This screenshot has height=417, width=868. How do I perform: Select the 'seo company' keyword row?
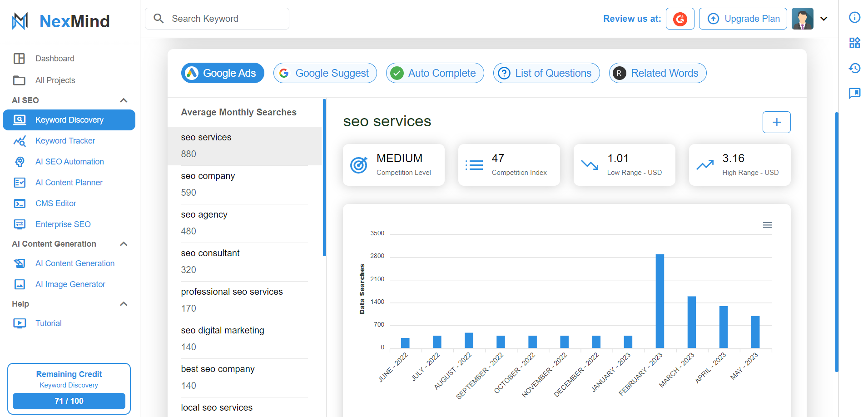pos(244,184)
